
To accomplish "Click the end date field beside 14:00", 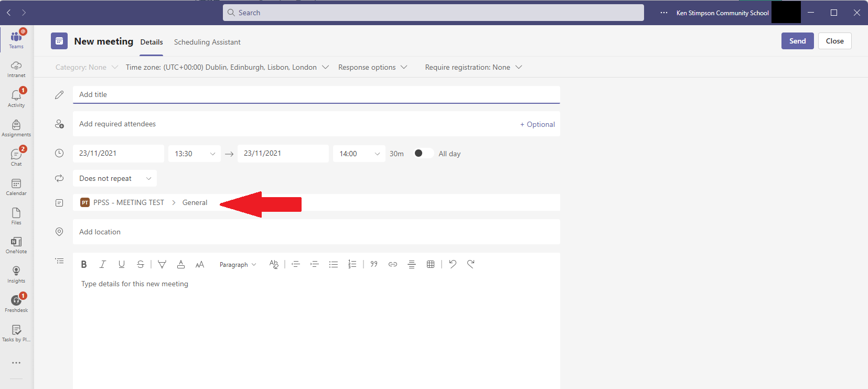I will pyautogui.click(x=283, y=154).
